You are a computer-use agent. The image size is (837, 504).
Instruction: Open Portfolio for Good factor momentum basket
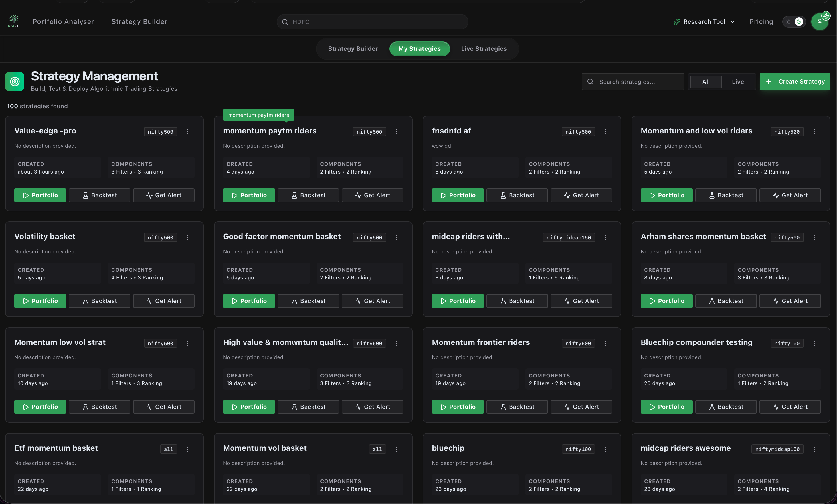249,301
